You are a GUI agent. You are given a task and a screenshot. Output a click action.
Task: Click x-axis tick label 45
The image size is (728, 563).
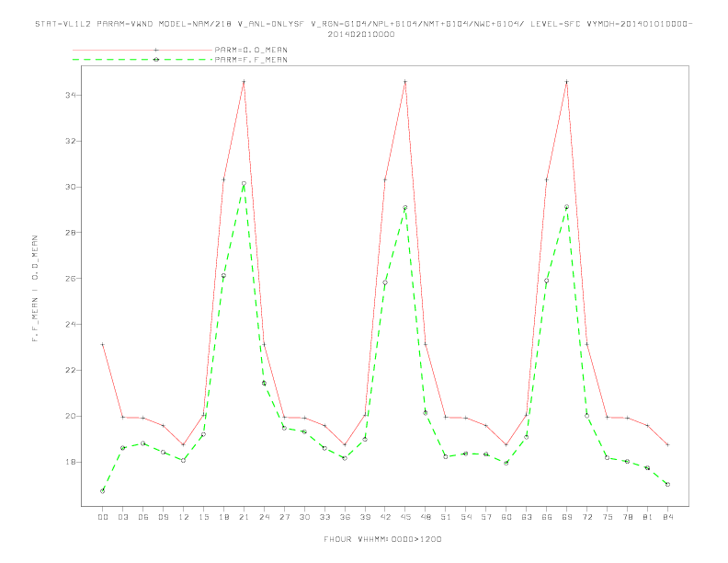[405, 517]
